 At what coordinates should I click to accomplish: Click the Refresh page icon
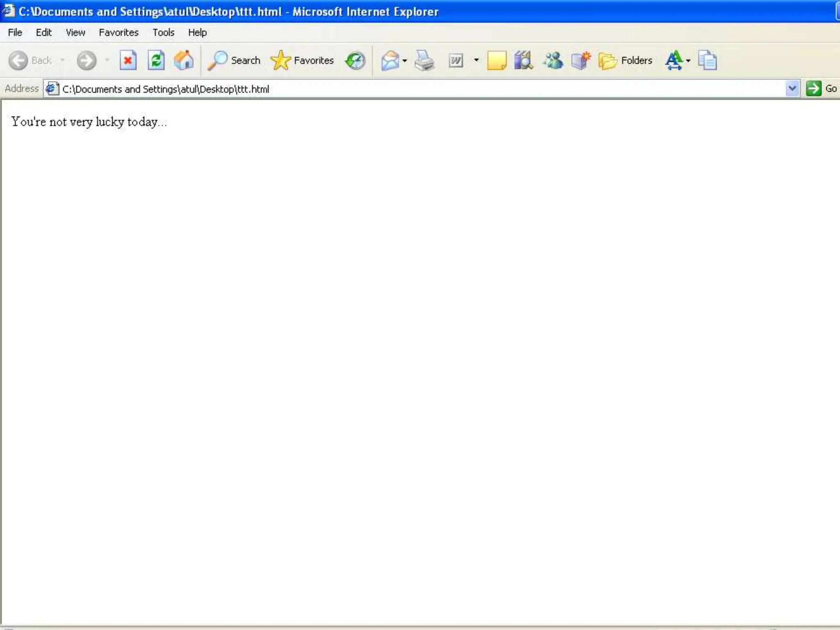point(156,61)
